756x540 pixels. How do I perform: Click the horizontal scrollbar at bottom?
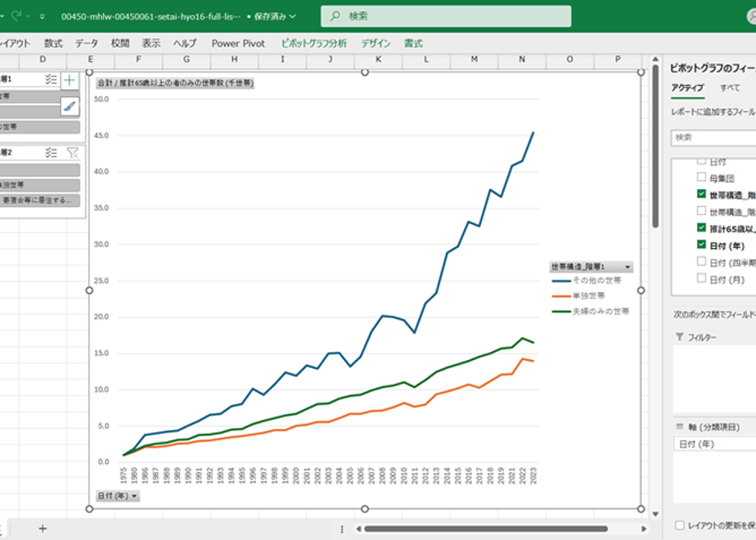point(485,529)
